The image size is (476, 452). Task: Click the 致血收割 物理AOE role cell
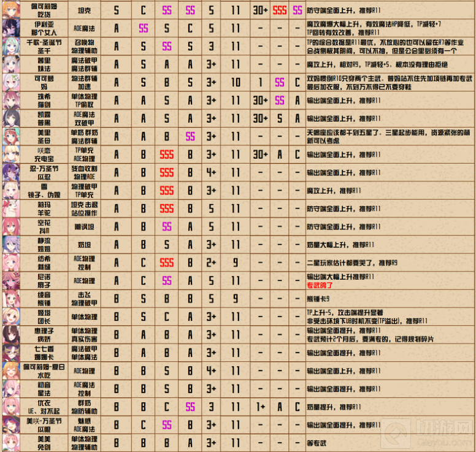pos(85,173)
